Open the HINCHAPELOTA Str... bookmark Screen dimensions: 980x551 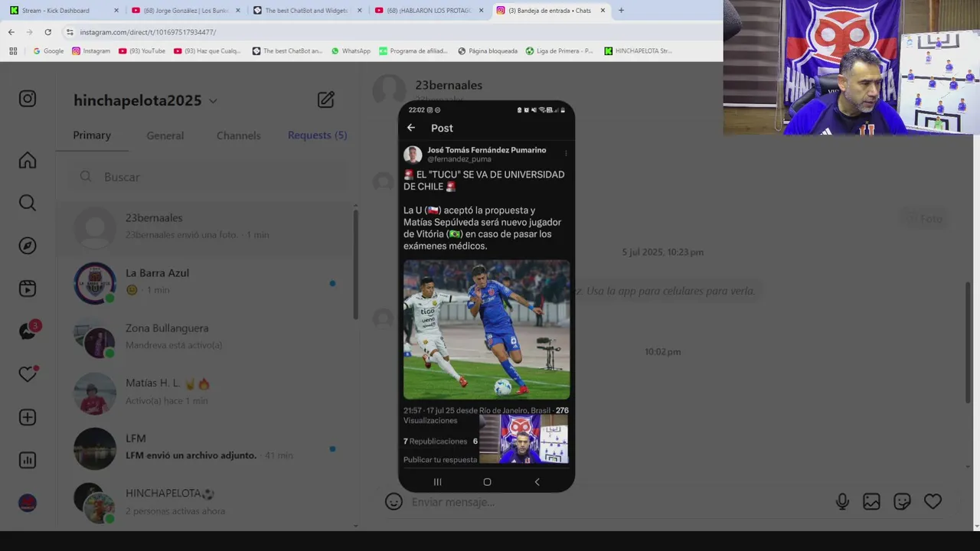tap(638, 51)
